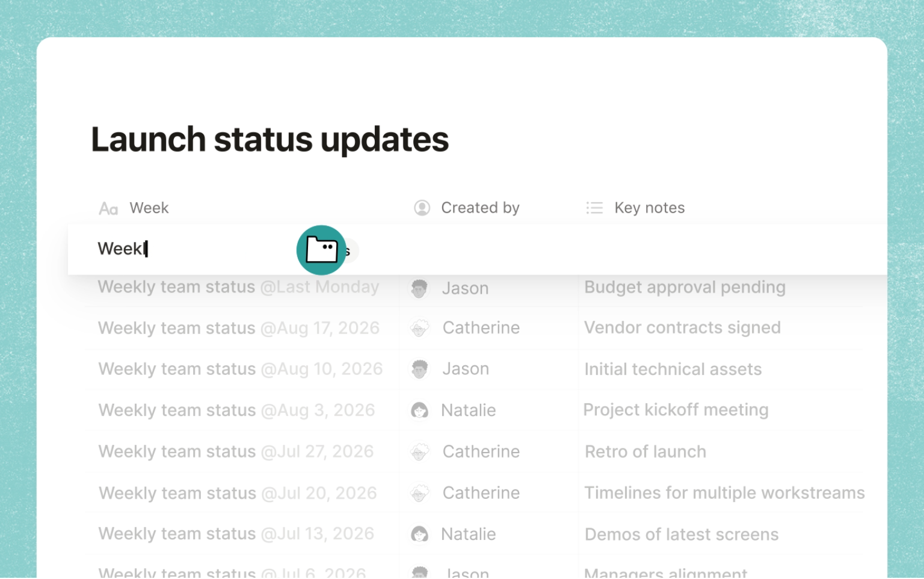924x579 pixels.
Task: Click the name Natalie in Jul 13 row
Action: [x=468, y=534]
